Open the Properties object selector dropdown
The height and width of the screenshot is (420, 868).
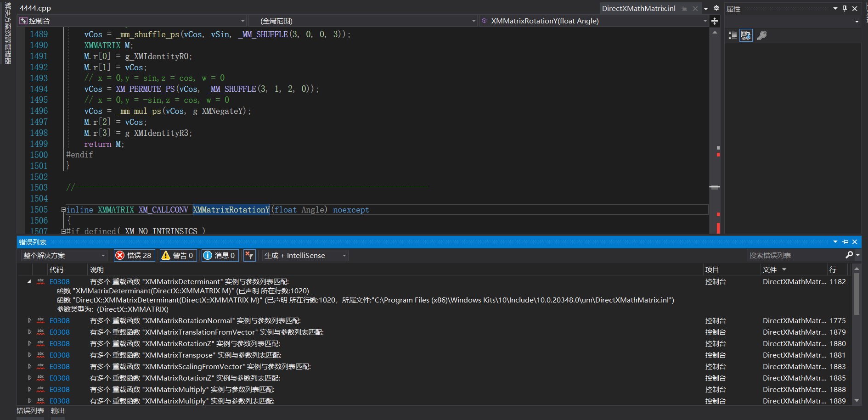click(x=857, y=22)
